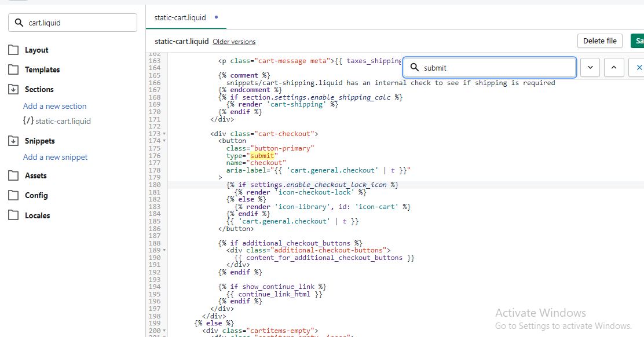Click Add a new section link
The height and width of the screenshot is (337, 644).
coord(54,106)
